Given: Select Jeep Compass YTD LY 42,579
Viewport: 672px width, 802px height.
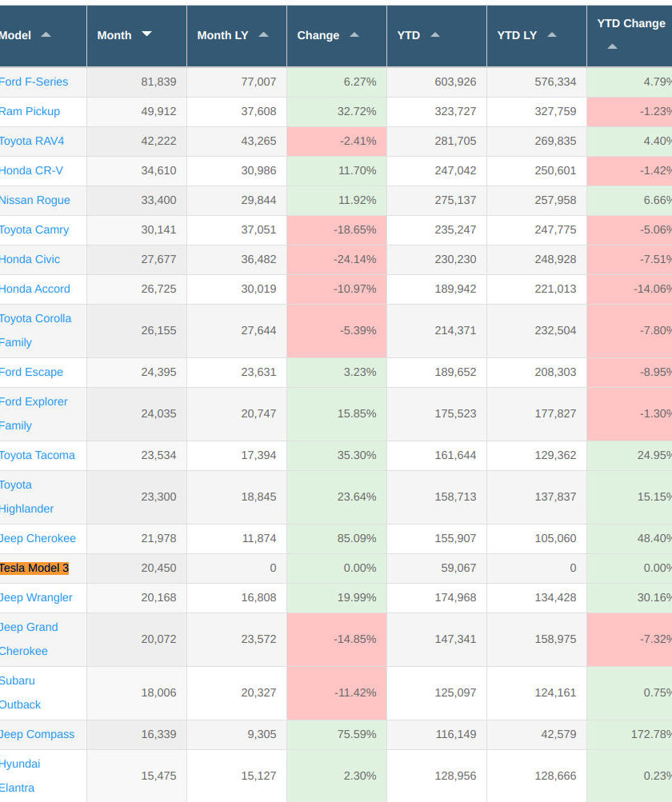Looking at the screenshot, I should 558,735.
